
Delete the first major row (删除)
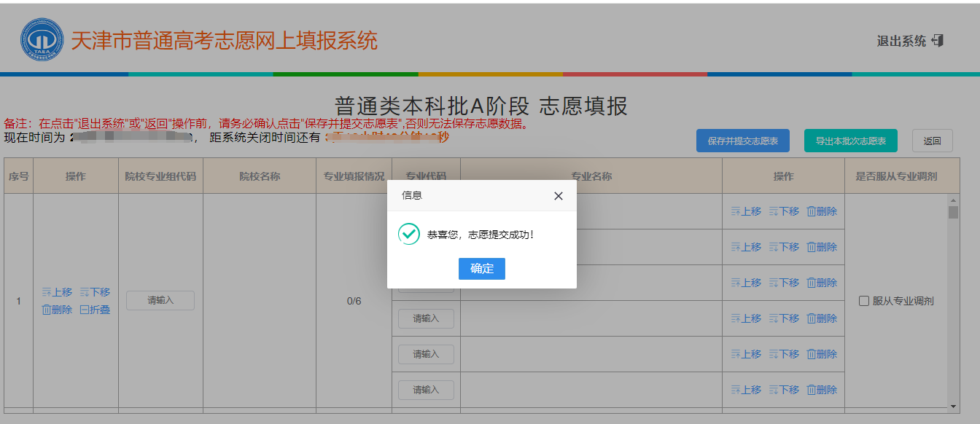(x=822, y=211)
